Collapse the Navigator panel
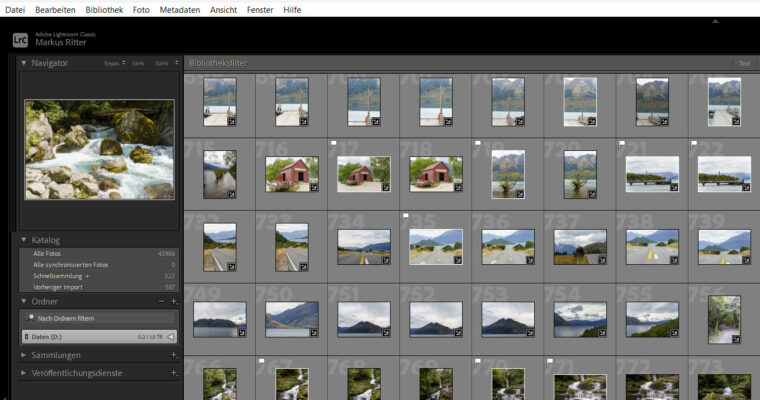The height and width of the screenshot is (400, 760). (24, 63)
